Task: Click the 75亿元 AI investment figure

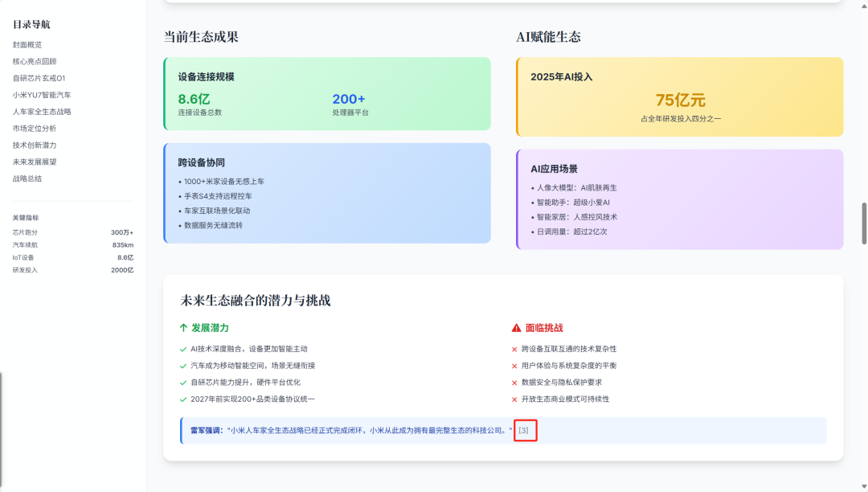Action: (x=681, y=100)
